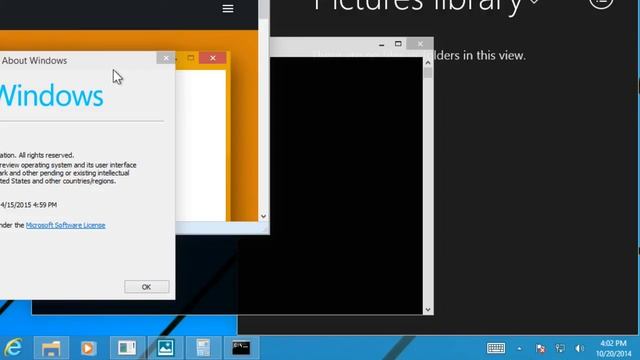Click scroll-down arrow beside the orange window

point(264,216)
